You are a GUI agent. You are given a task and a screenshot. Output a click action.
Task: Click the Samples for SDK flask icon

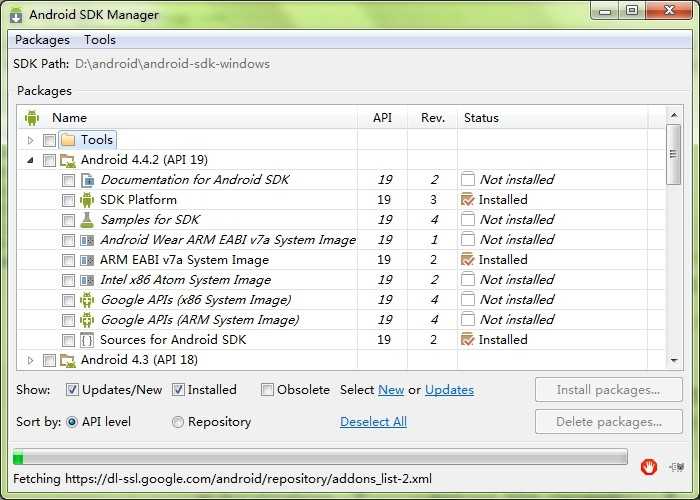point(87,220)
